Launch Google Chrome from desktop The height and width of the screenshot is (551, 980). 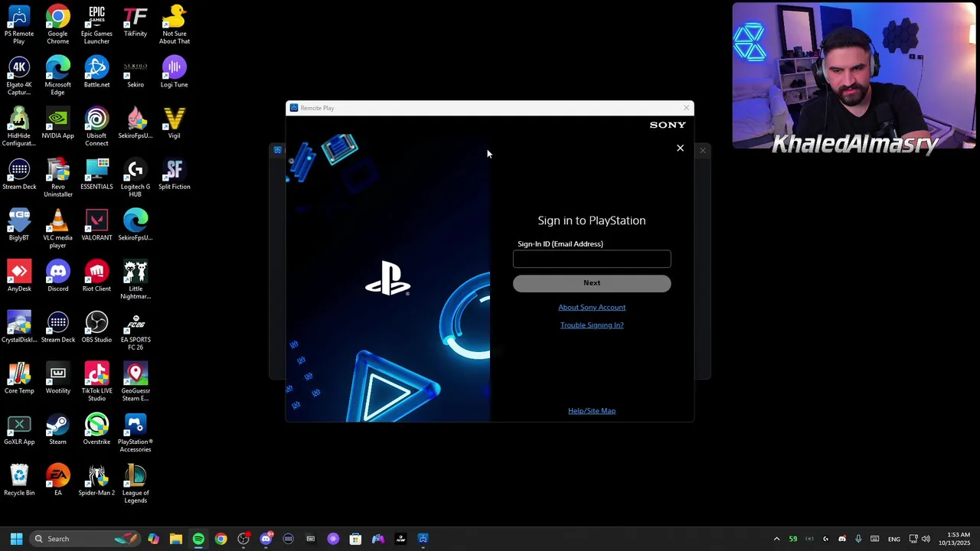(x=57, y=24)
